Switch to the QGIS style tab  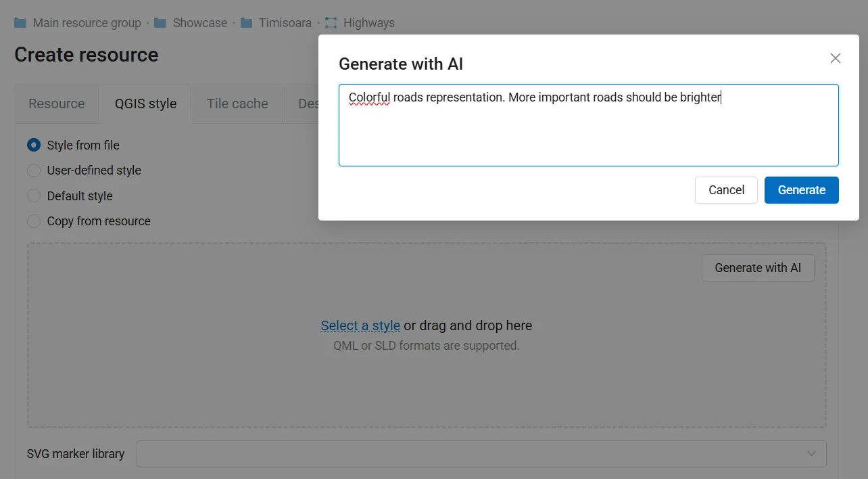[145, 104]
